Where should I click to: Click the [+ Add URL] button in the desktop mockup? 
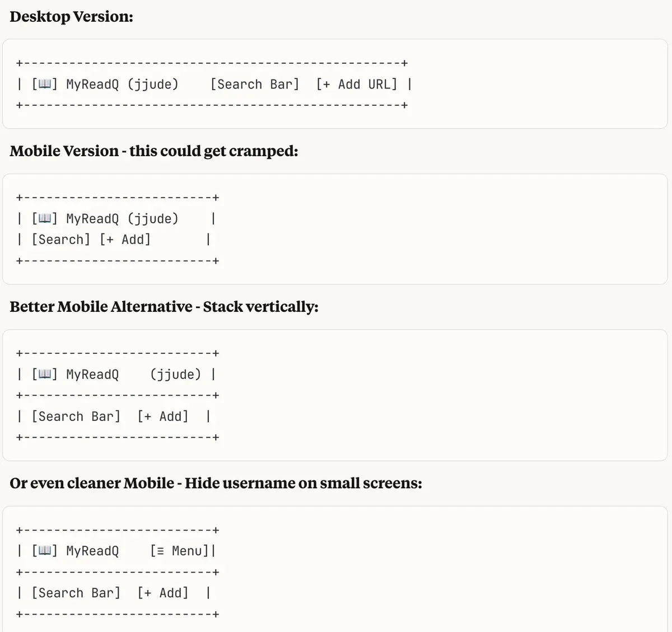(x=357, y=85)
